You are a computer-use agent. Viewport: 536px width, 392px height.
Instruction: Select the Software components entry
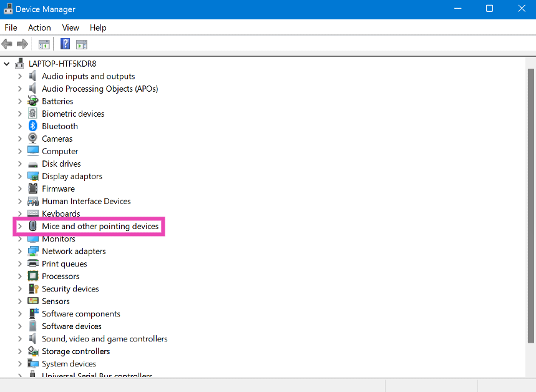81,313
